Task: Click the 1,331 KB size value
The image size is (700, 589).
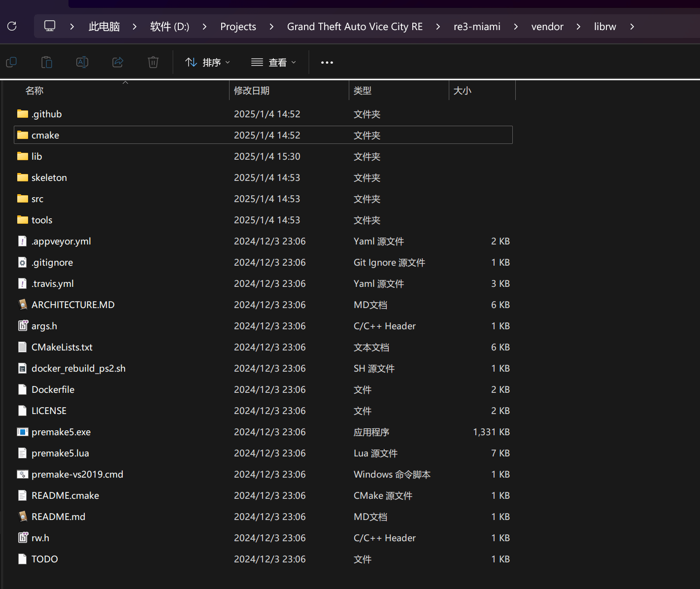Action: [x=492, y=432]
